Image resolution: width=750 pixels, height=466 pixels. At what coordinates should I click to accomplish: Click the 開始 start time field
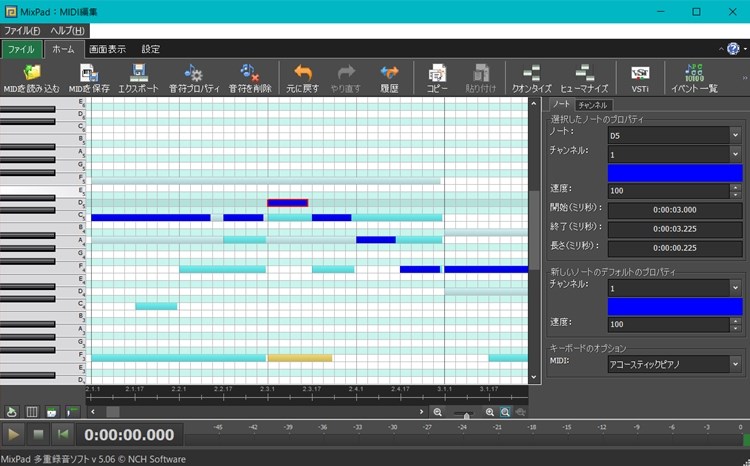click(675, 210)
